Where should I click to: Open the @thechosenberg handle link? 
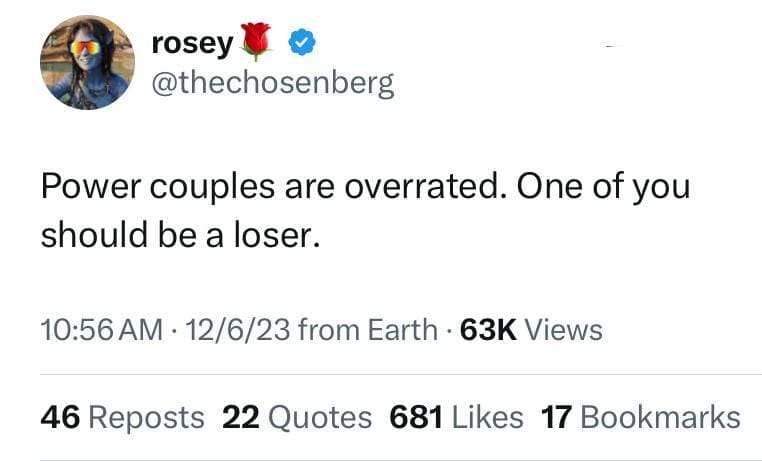click(x=272, y=83)
